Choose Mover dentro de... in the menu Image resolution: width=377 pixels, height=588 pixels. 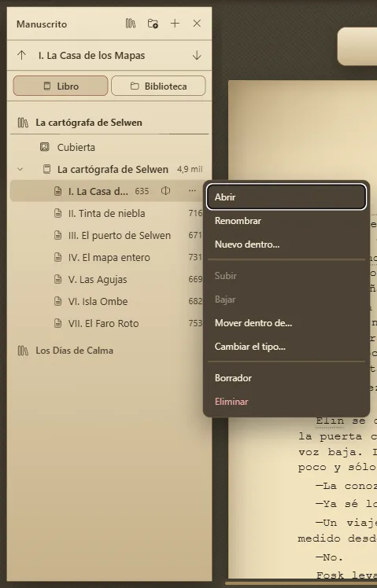[x=286, y=323]
